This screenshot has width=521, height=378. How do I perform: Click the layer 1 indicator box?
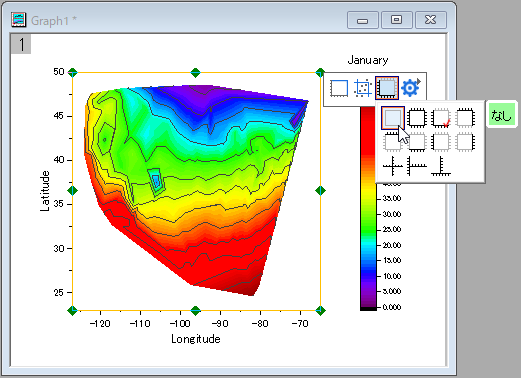(x=21, y=44)
